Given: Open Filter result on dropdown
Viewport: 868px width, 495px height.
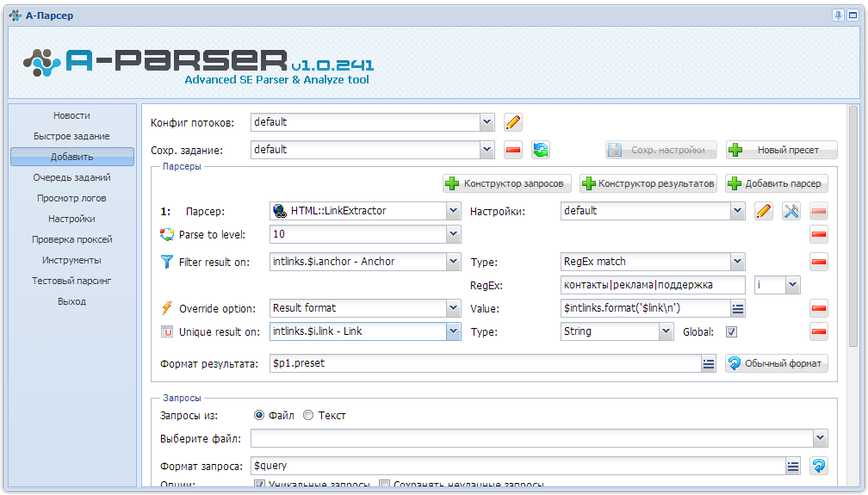Looking at the screenshot, I should tap(453, 262).
